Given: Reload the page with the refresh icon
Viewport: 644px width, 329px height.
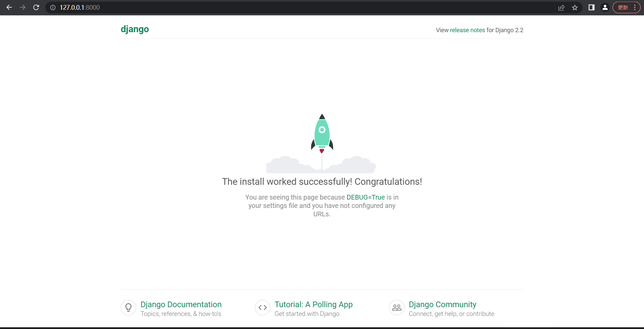Looking at the screenshot, I should coord(36,7).
